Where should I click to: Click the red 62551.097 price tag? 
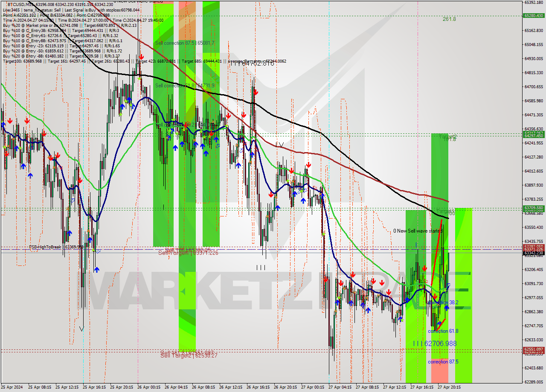(533, 349)
